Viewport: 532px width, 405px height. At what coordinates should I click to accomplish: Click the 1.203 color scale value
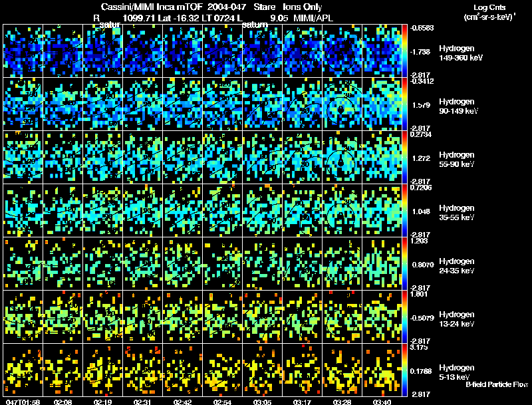pos(419,241)
